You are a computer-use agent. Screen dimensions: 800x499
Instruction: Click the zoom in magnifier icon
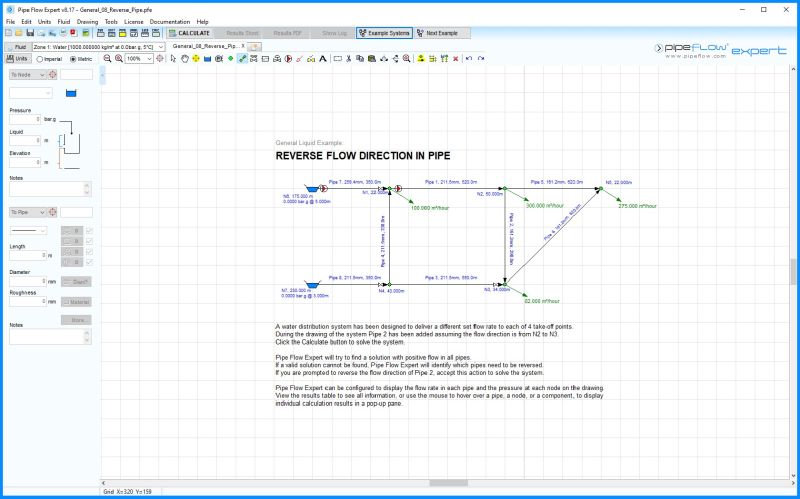point(118,59)
